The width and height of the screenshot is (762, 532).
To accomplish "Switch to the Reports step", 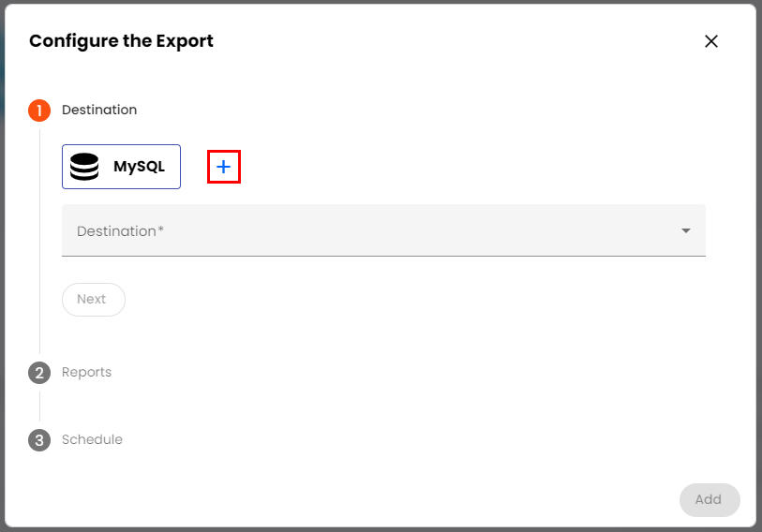I will coord(86,372).
